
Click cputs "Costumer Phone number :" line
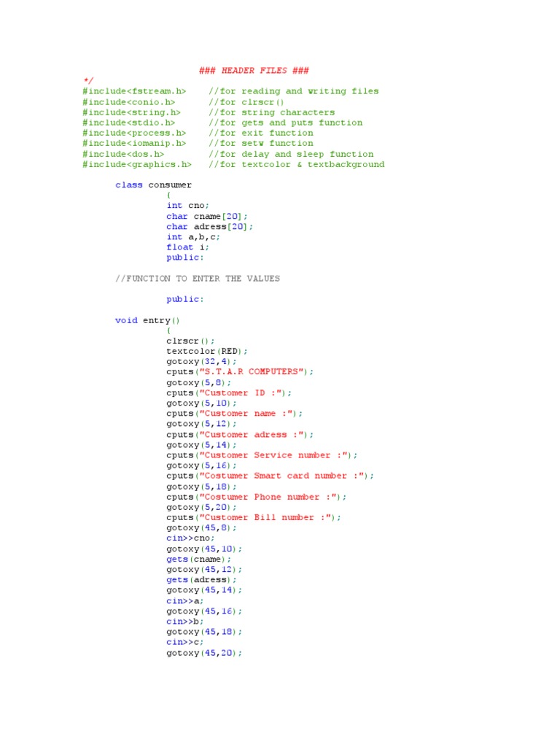point(256,497)
